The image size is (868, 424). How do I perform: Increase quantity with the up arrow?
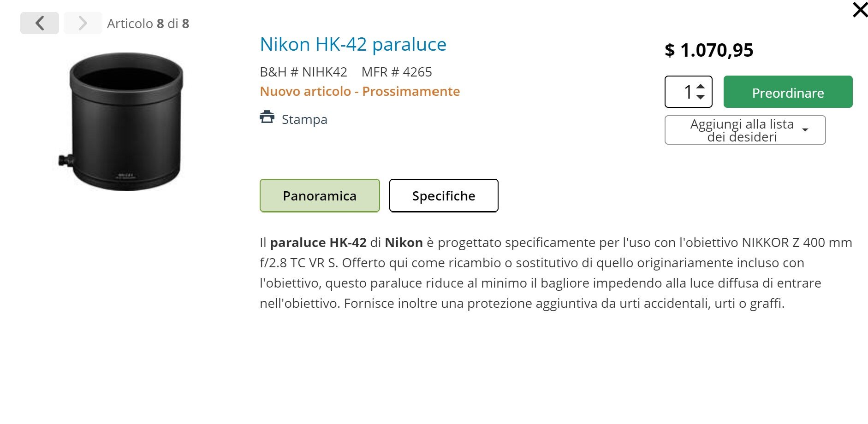point(701,86)
